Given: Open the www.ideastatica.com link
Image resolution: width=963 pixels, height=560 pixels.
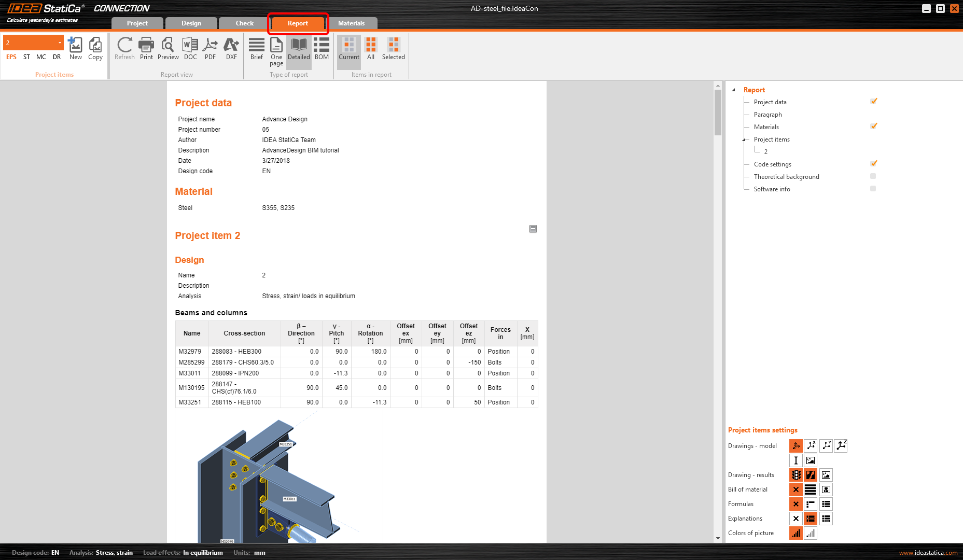Looking at the screenshot, I should tap(928, 553).
